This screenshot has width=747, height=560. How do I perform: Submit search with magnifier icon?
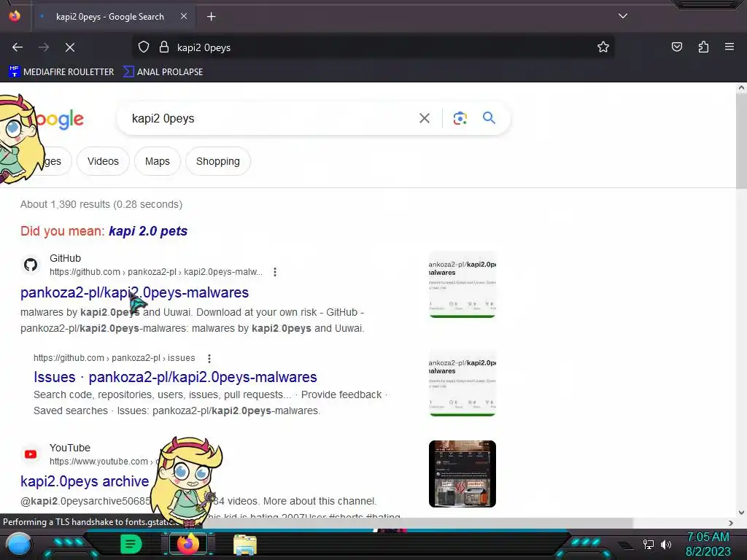[489, 117]
